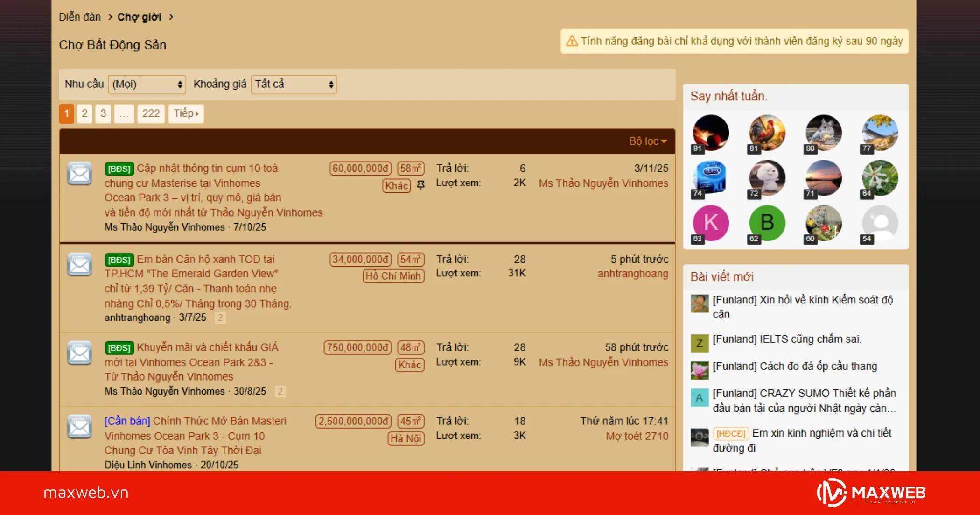Click the MAXWEB logo in the footer
Viewport: 980px width, 515px height.
(871, 493)
